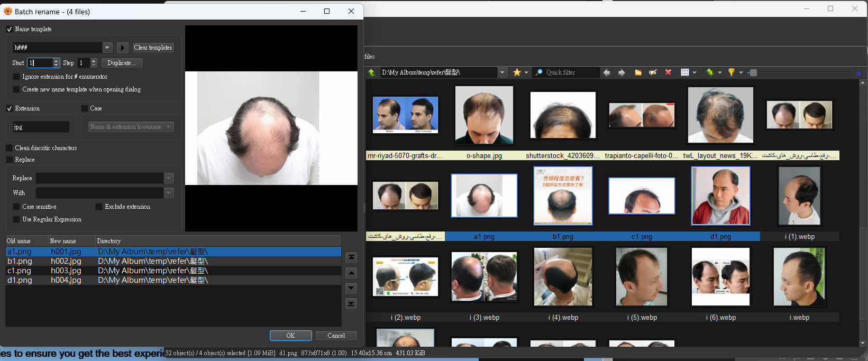Enable Clean diacritic characters option
The image size is (868, 361).
[9, 148]
